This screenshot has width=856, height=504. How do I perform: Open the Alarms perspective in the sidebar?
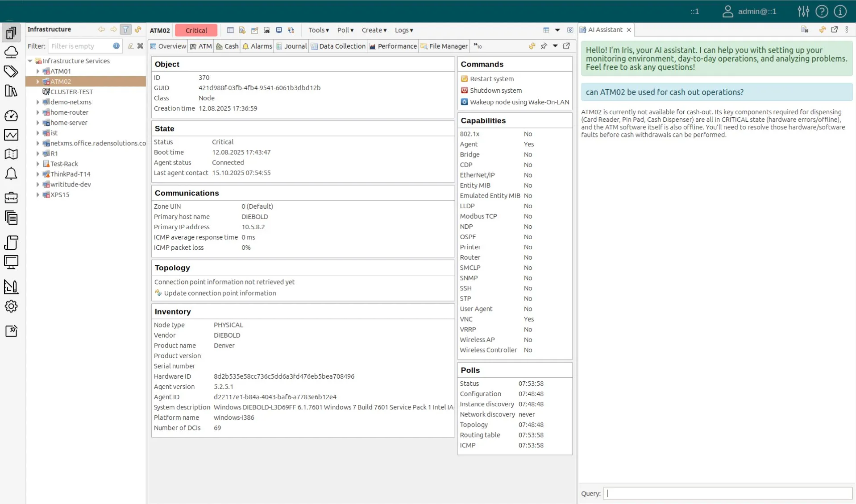(11, 174)
